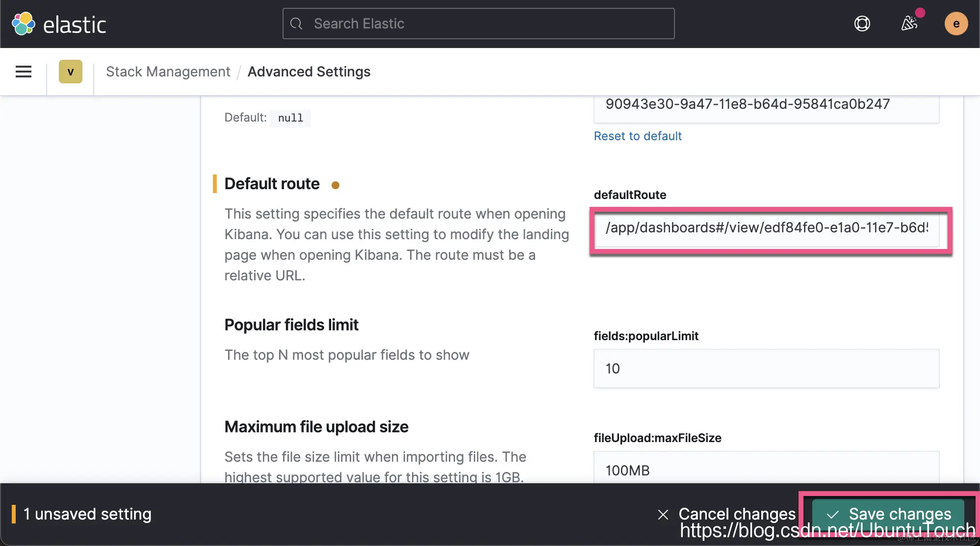Click the fileUpload:maxFileSize input field

766,469
